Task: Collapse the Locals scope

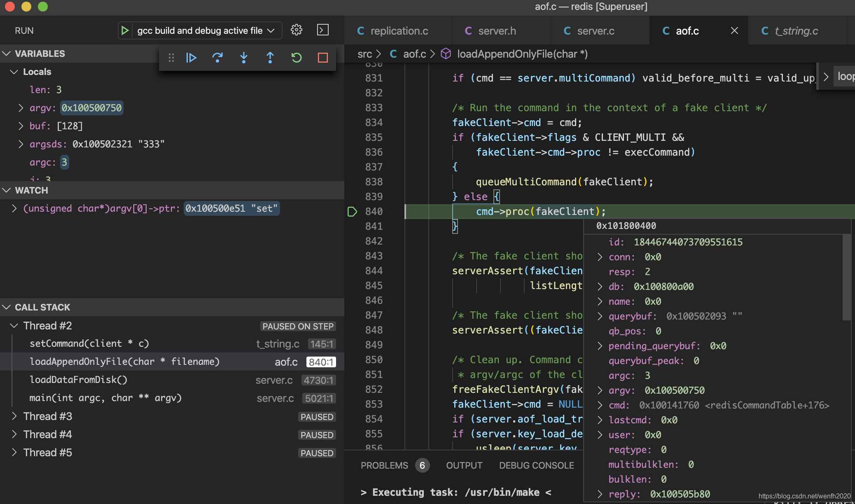Action: 14,72
